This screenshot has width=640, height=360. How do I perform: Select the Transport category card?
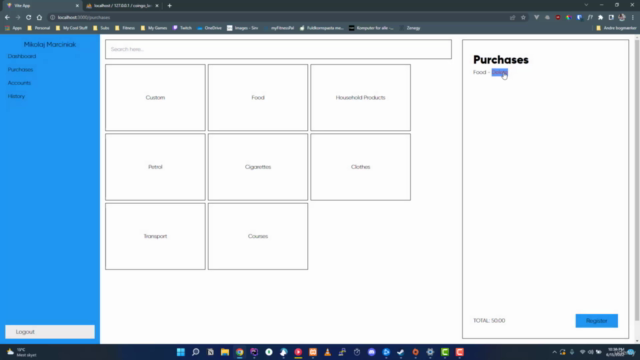coord(155,236)
